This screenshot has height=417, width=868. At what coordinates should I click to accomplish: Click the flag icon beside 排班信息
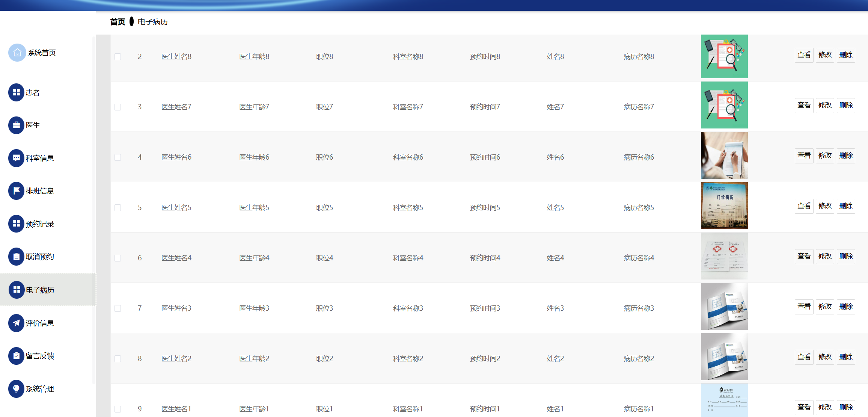(x=16, y=191)
